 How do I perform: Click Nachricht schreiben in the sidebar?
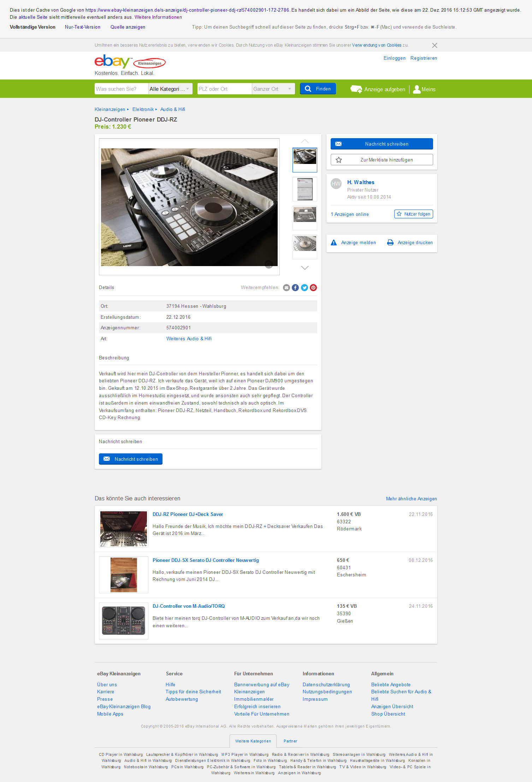(x=382, y=144)
